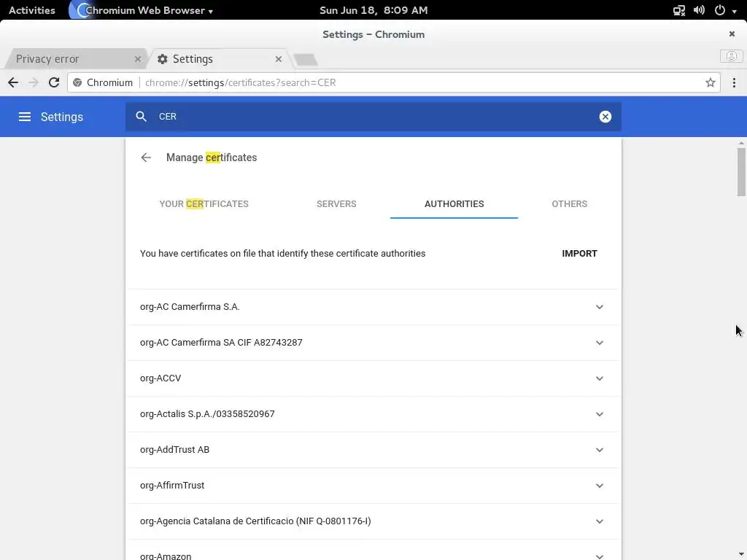Open Settings hamburger menu
Viewport: 747px width, 560px height.
25,117
